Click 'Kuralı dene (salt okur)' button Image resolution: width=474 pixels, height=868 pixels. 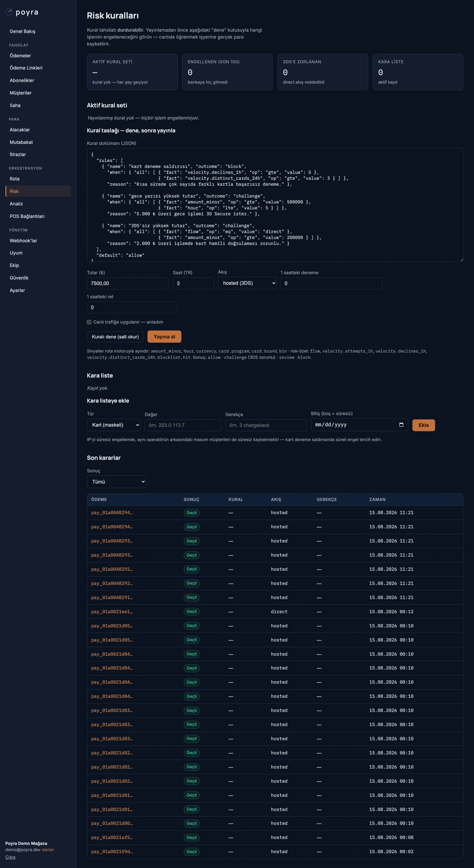click(x=115, y=337)
